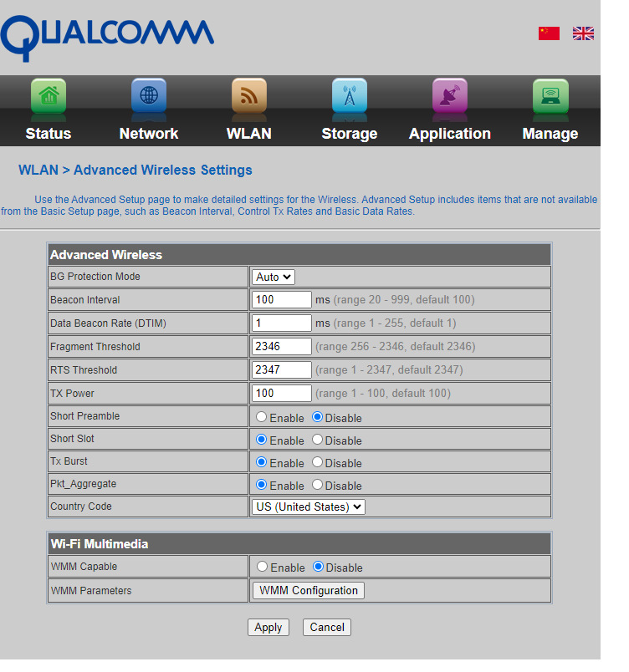Disable the Short Slot setting
This screenshot has height=672, width=629.
tap(318, 440)
